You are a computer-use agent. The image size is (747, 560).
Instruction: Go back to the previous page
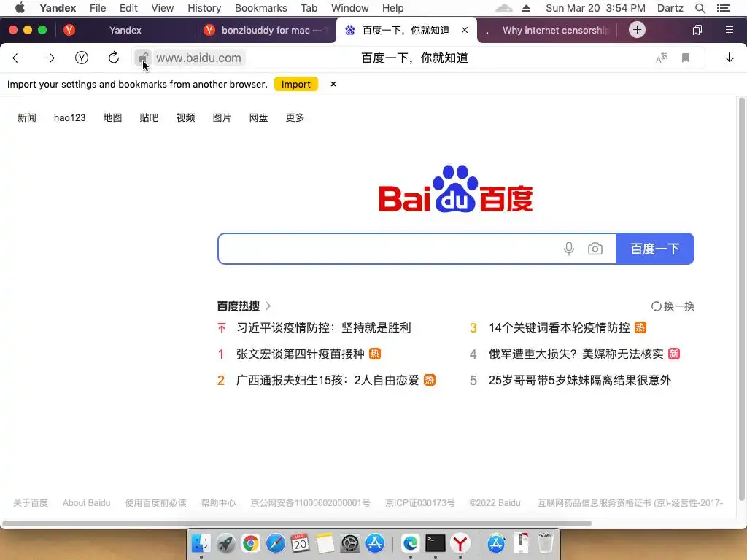pyautogui.click(x=18, y=58)
